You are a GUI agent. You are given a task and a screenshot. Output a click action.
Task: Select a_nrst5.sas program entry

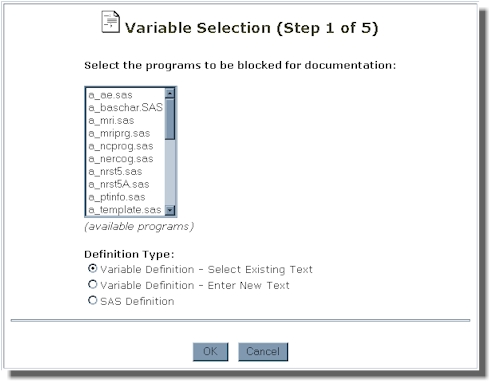(x=126, y=171)
